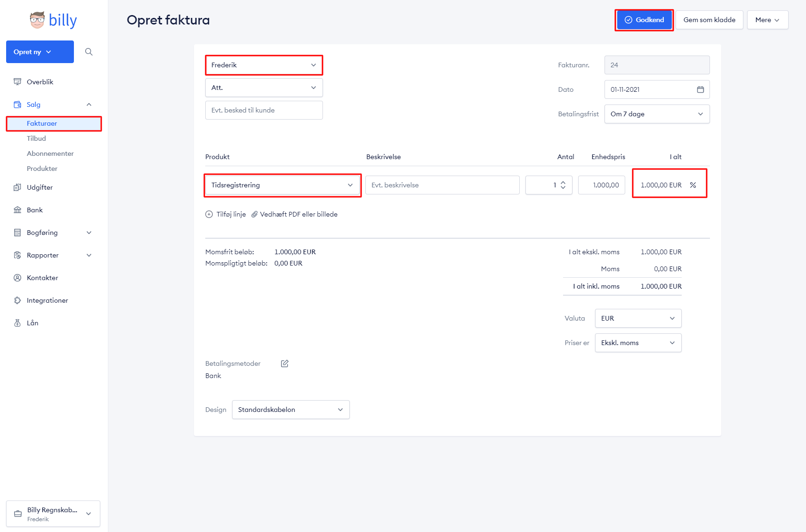Click the Kontakter person icon
806x532 pixels.
click(x=17, y=278)
